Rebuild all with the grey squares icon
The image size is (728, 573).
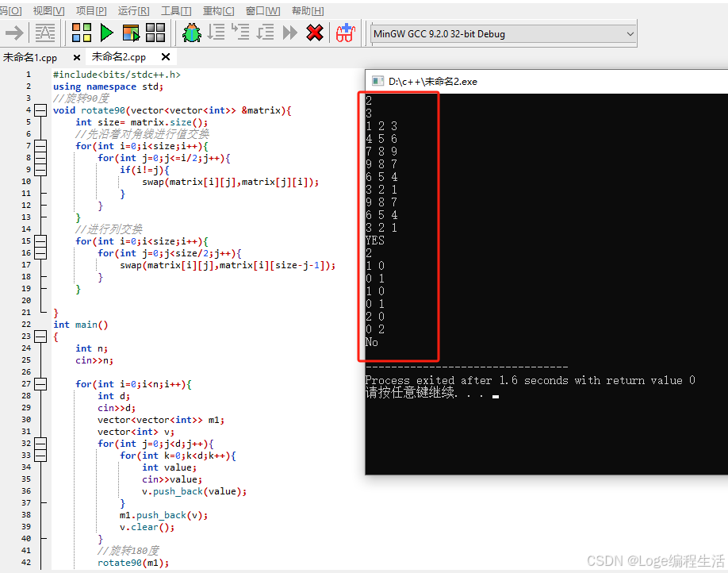coord(155,33)
